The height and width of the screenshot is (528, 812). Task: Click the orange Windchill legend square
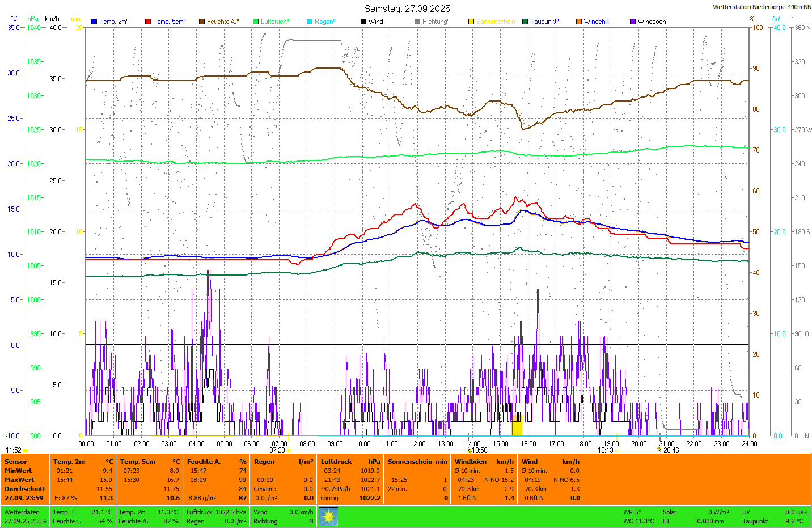point(579,22)
